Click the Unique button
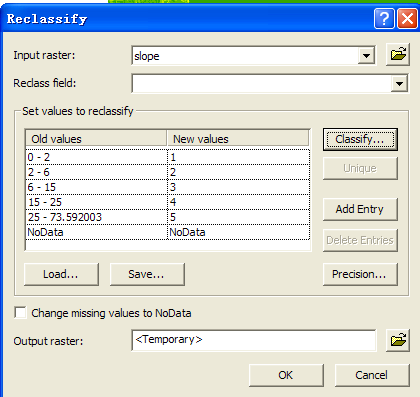420x397 pixels. tap(360, 168)
